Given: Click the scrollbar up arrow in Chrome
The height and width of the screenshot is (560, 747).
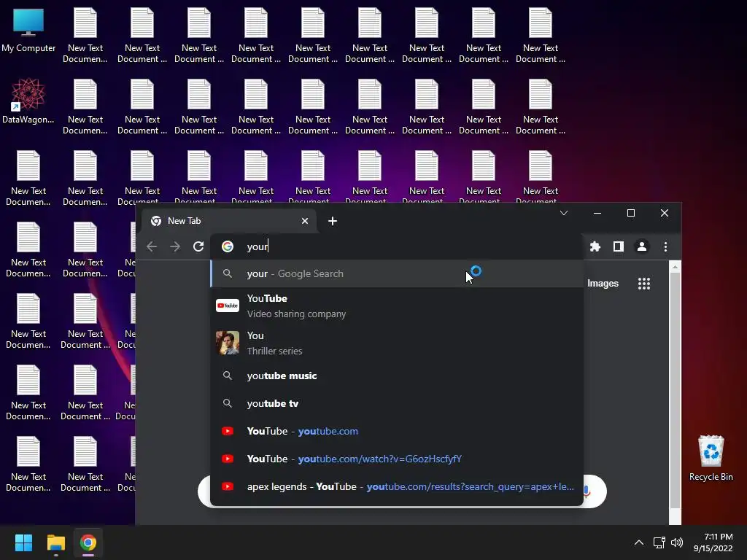Looking at the screenshot, I should pos(675,267).
